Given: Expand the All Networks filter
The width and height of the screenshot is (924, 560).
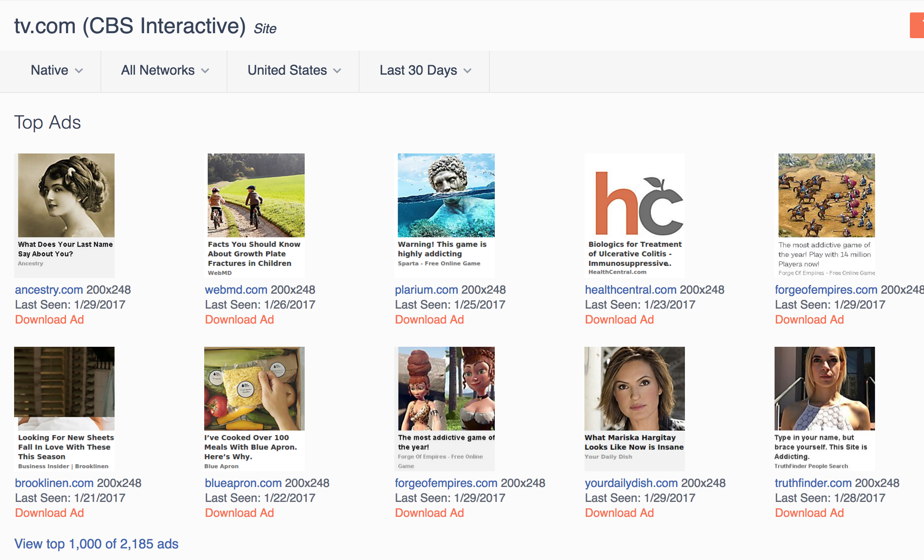Looking at the screenshot, I should [164, 71].
